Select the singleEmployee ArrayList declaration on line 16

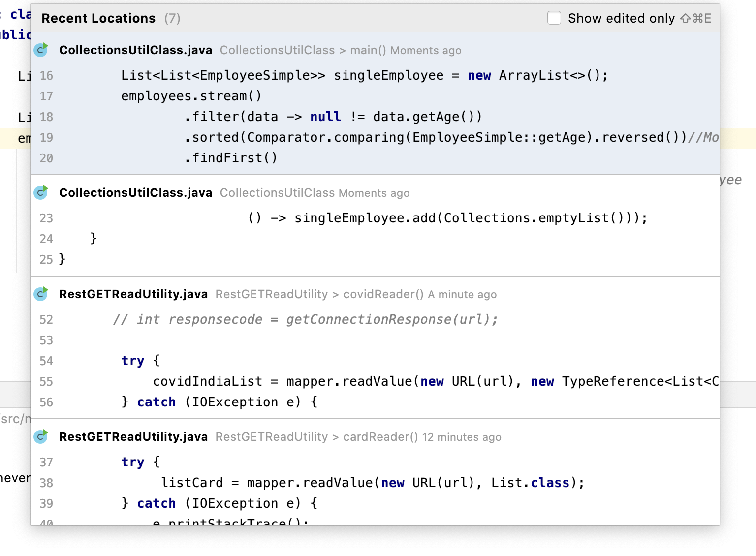tap(364, 75)
